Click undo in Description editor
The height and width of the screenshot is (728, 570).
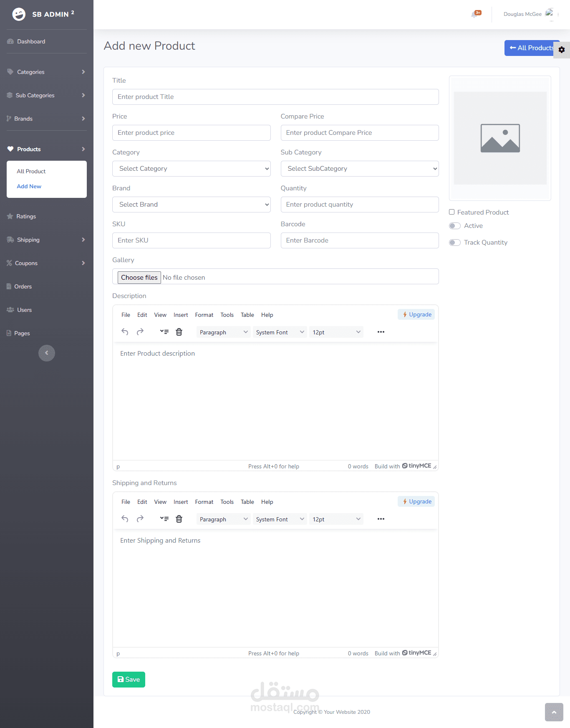125,332
